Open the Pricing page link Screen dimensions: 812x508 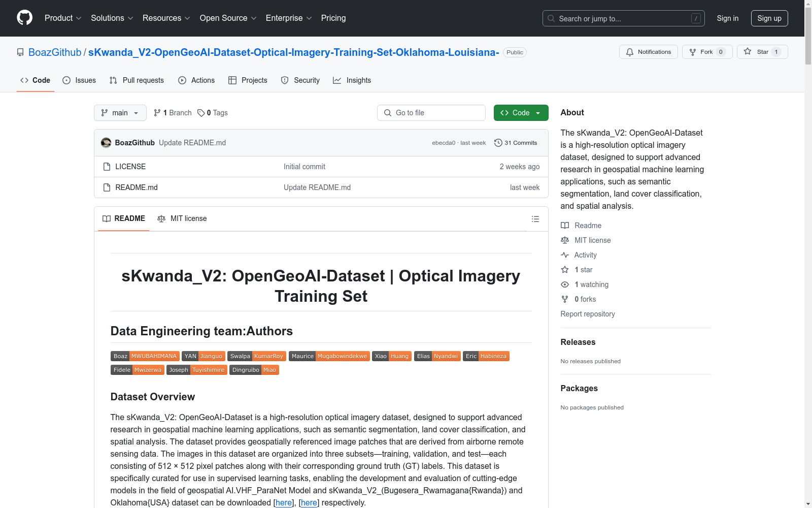pos(333,18)
